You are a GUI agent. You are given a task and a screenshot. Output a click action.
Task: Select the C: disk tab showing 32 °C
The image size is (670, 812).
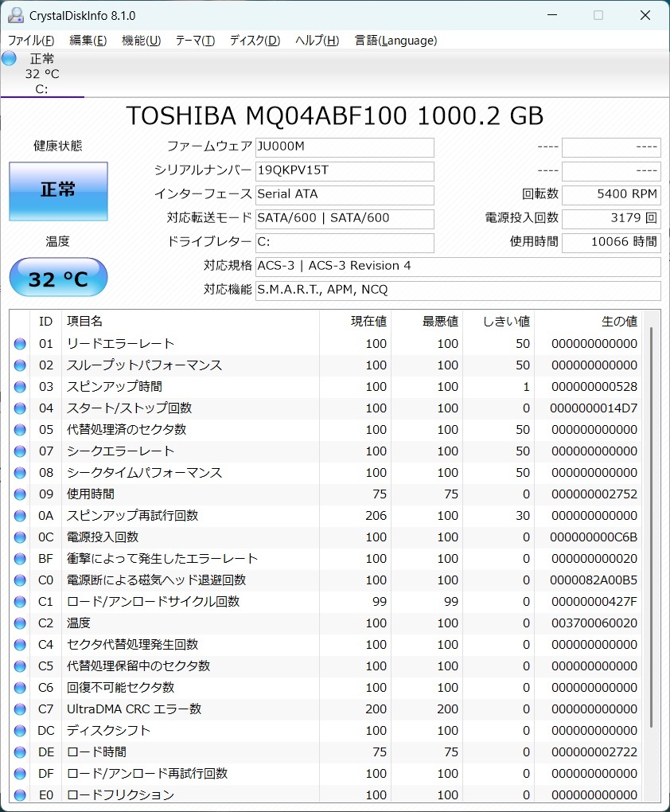click(x=42, y=73)
